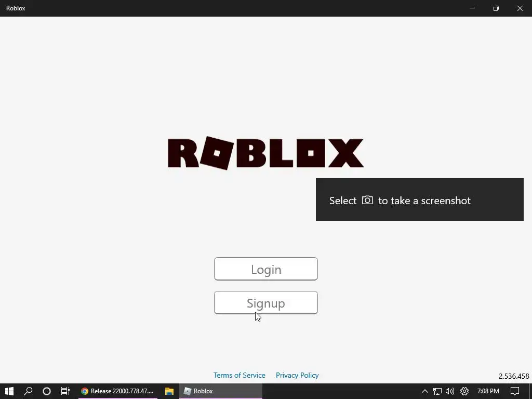This screenshot has height=399, width=532.
Task: Click version number 2.536.458
Action: [514, 376]
